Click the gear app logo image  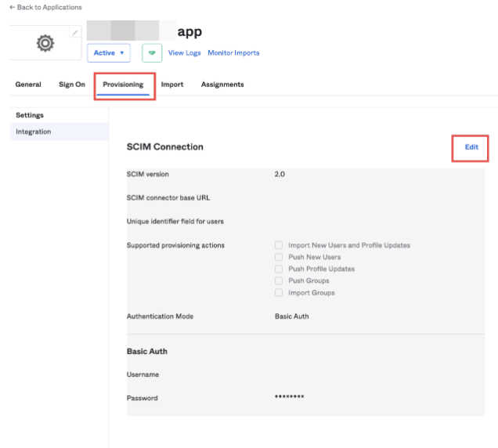[45, 43]
